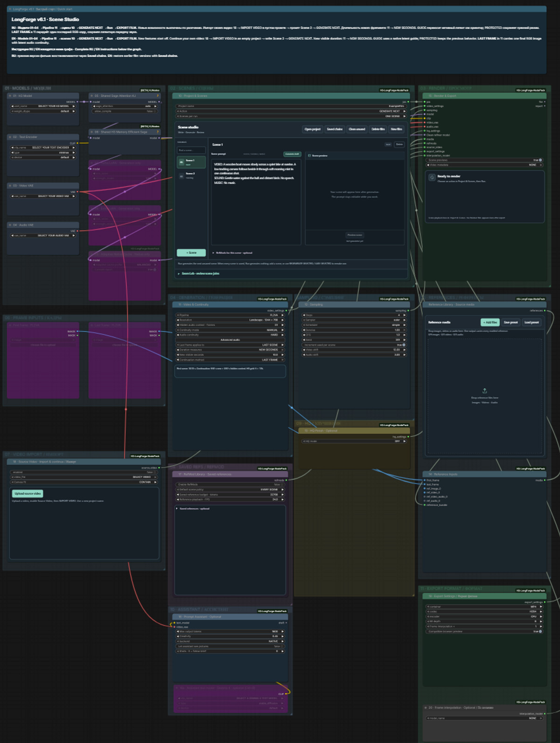Increase the Steps value arrow in Sampling

tap(404, 315)
